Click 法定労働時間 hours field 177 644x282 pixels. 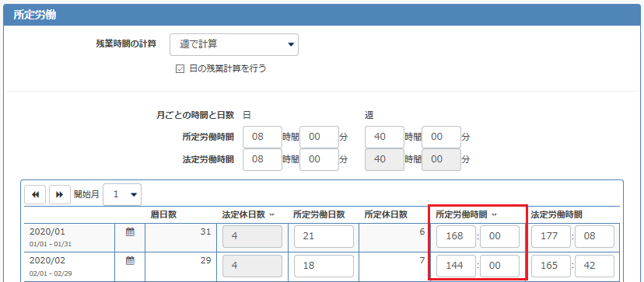[x=551, y=236]
